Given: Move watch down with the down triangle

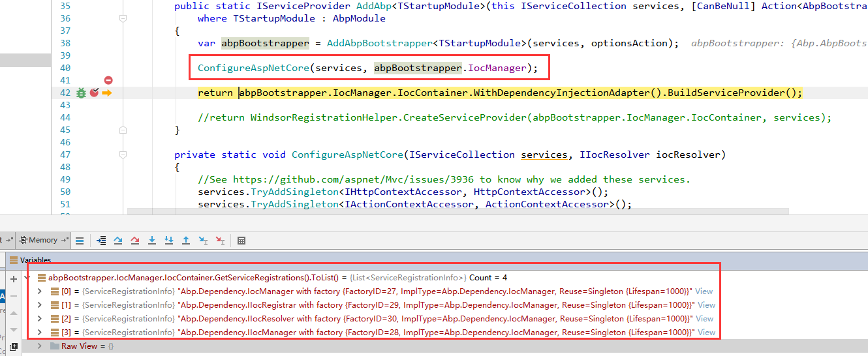Looking at the screenshot, I should [14, 329].
